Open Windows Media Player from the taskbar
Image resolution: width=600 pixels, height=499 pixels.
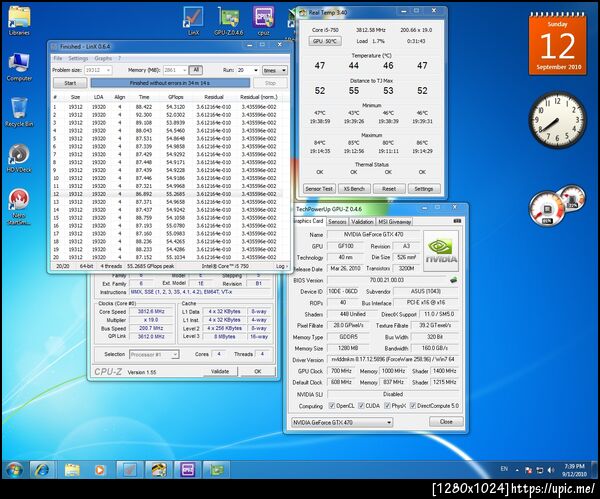coord(99,470)
